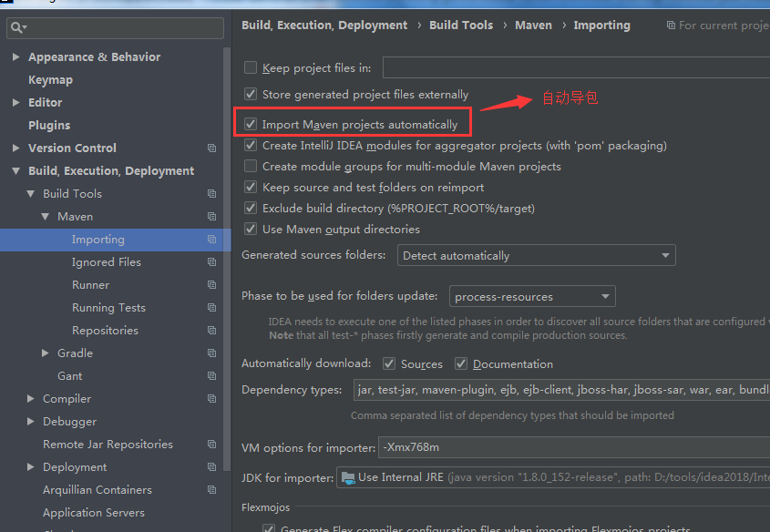The width and height of the screenshot is (770, 532).
Task: Expand the Compiler tree node
Action: click(30, 398)
